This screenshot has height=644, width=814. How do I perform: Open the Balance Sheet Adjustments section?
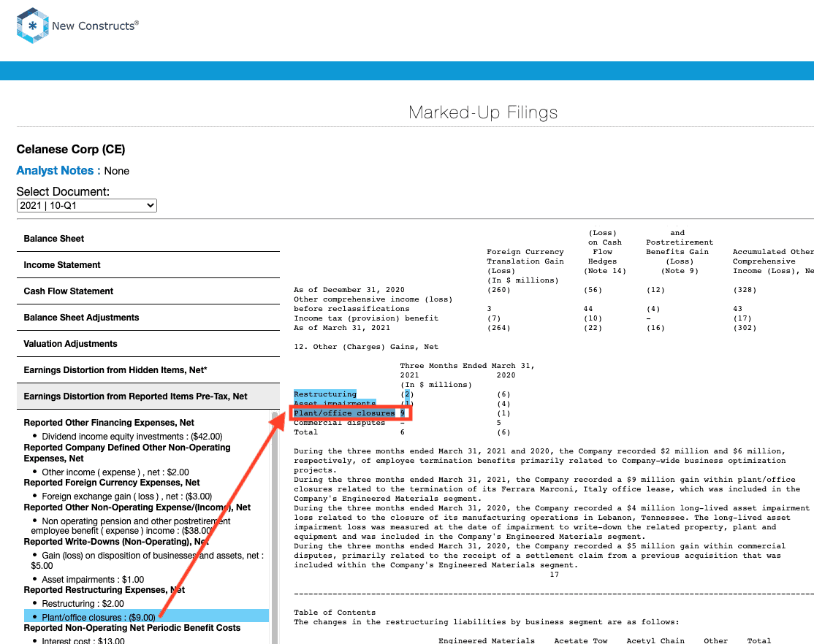tap(148, 318)
